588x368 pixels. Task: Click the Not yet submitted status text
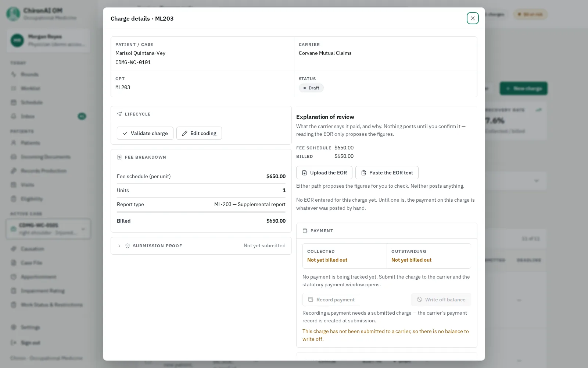coord(265,245)
